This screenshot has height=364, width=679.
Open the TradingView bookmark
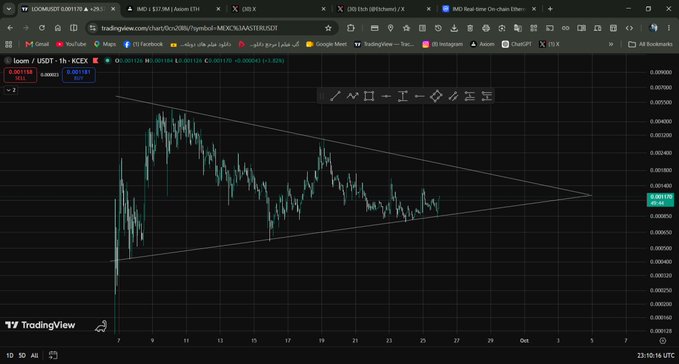tap(384, 44)
